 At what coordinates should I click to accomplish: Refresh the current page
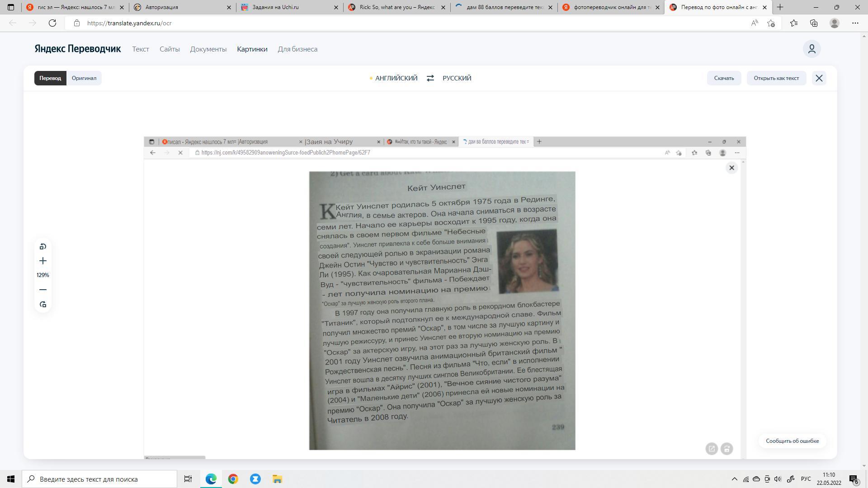52,23
